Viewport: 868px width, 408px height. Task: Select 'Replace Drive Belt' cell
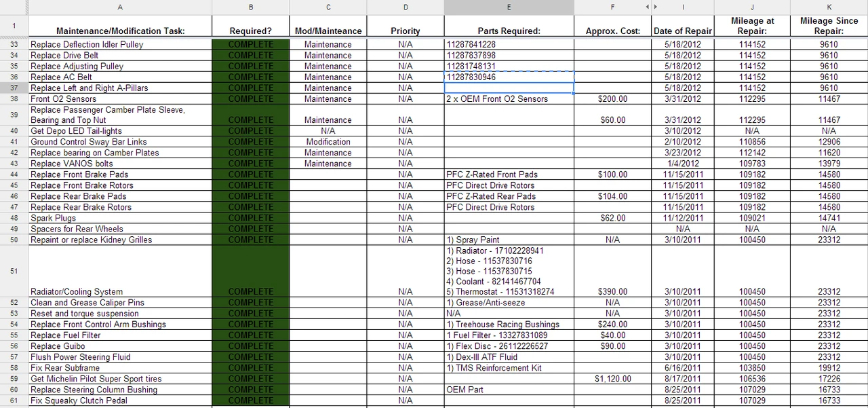coord(120,55)
